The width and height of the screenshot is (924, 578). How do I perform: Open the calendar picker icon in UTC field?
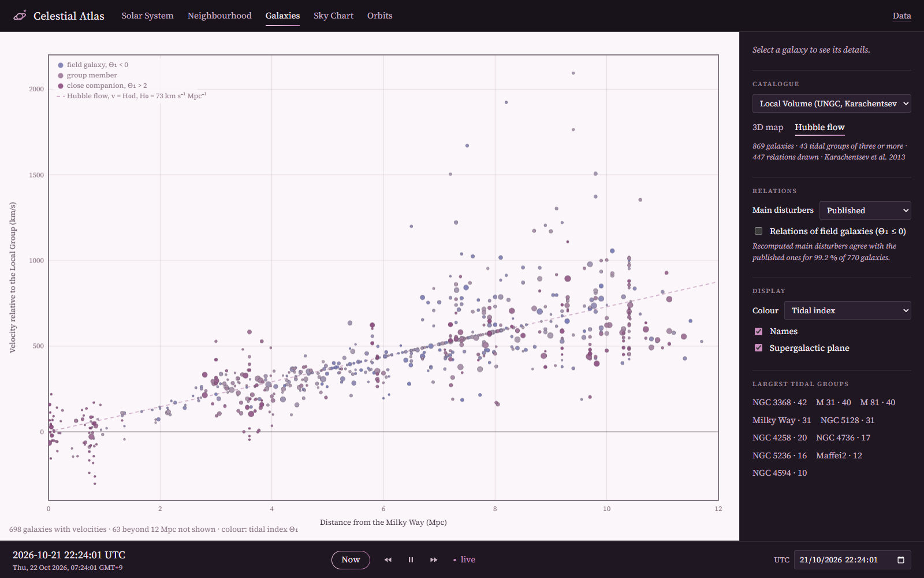[x=901, y=560]
